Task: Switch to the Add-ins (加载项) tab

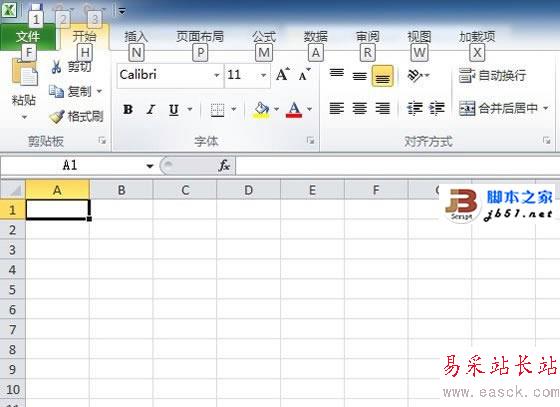Action: 477,36
